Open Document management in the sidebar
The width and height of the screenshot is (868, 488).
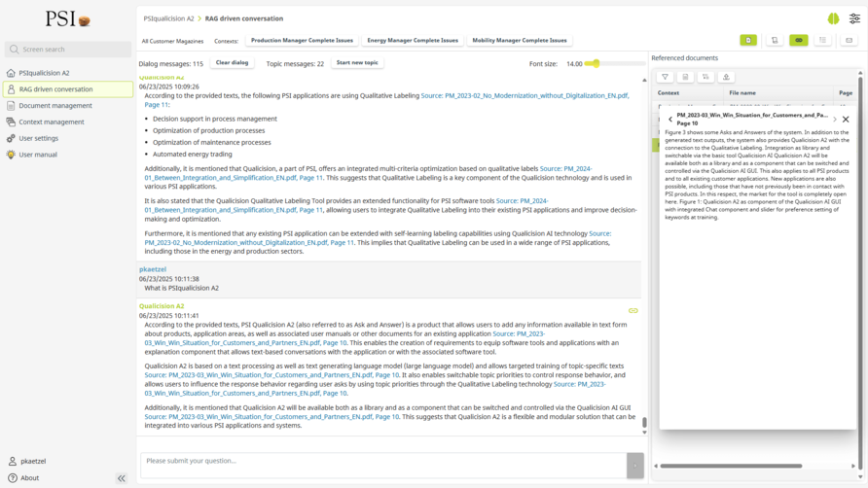pos(55,106)
